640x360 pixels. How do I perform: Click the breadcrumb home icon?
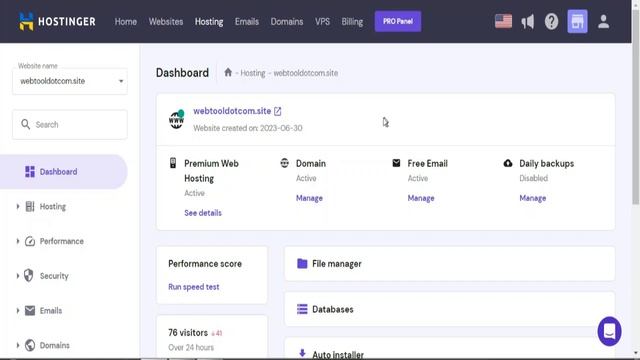click(x=228, y=72)
